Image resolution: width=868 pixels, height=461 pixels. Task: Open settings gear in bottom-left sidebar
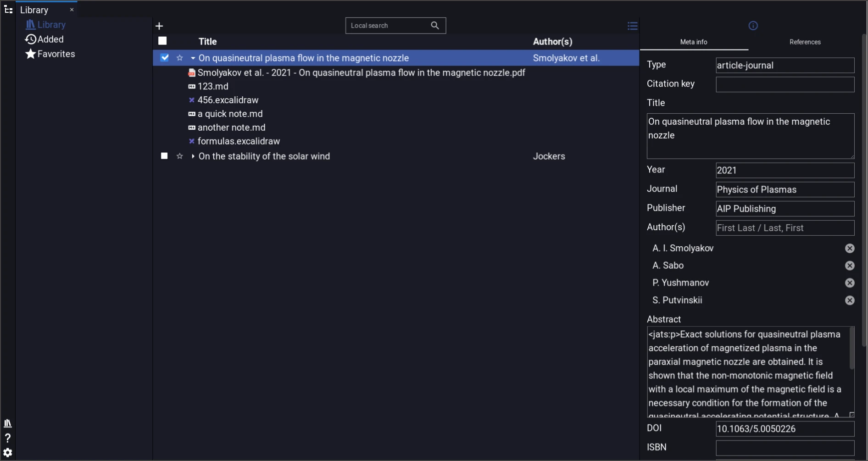[x=8, y=453]
